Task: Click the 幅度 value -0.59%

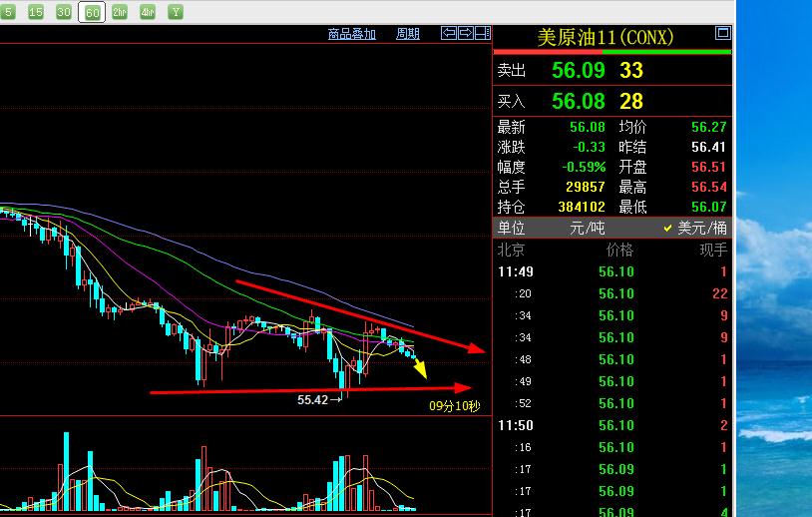Action: tap(584, 168)
